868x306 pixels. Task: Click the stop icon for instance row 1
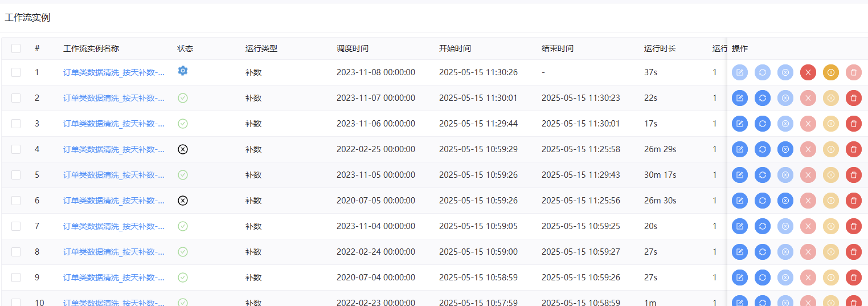tap(808, 72)
